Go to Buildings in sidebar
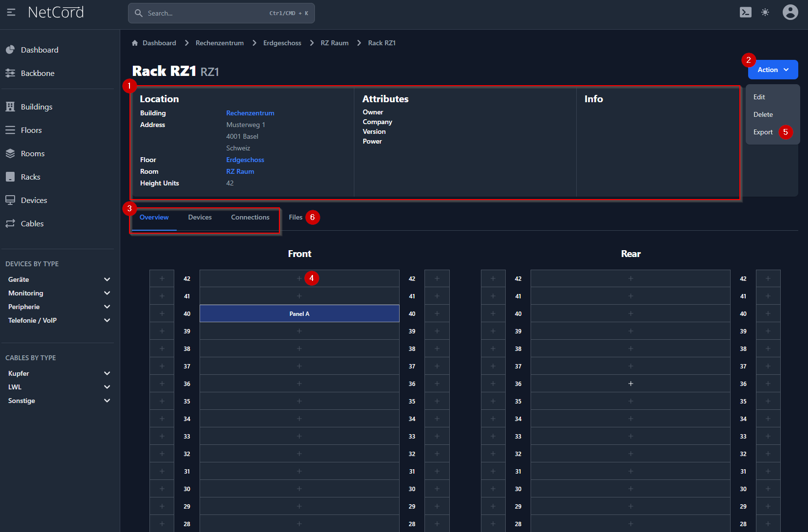Screen dimensions: 808x532 pos(37,107)
